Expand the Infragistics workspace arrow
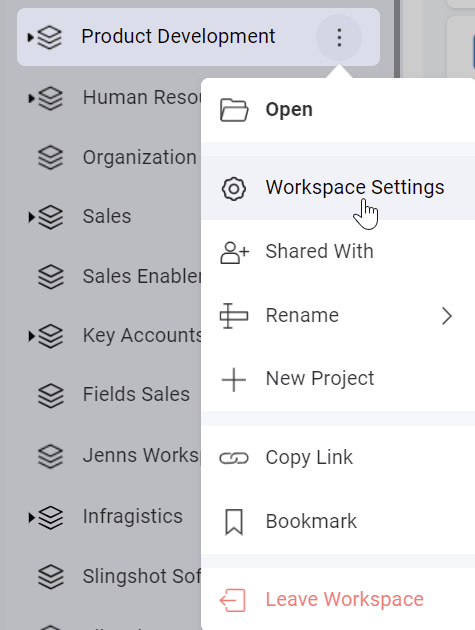The width and height of the screenshot is (475, 630). (31, 518)
